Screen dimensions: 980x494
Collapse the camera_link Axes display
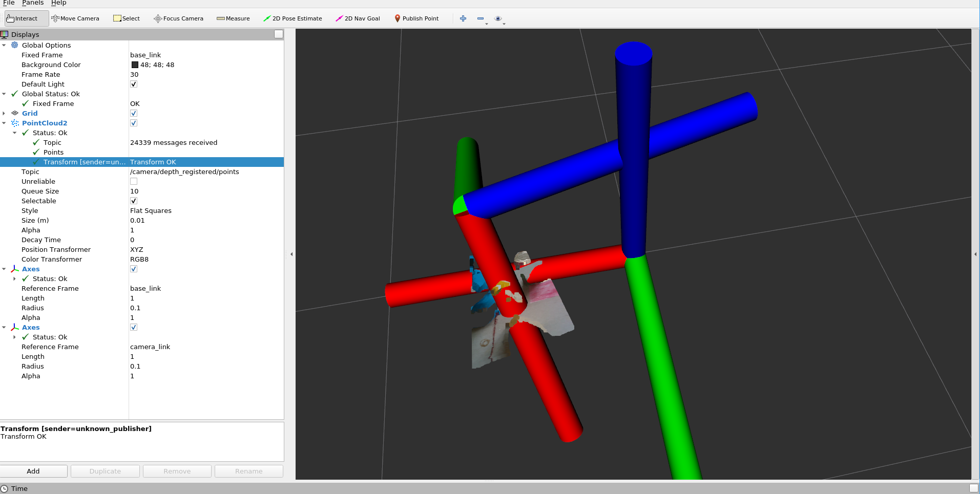coord(4,327)
